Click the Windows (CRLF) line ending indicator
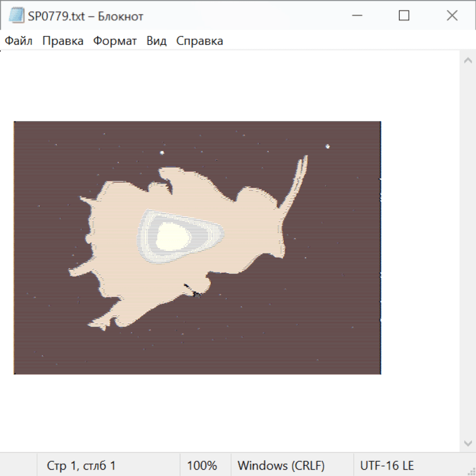This screenshot has width=476, height=476. (x=281, y=466)
